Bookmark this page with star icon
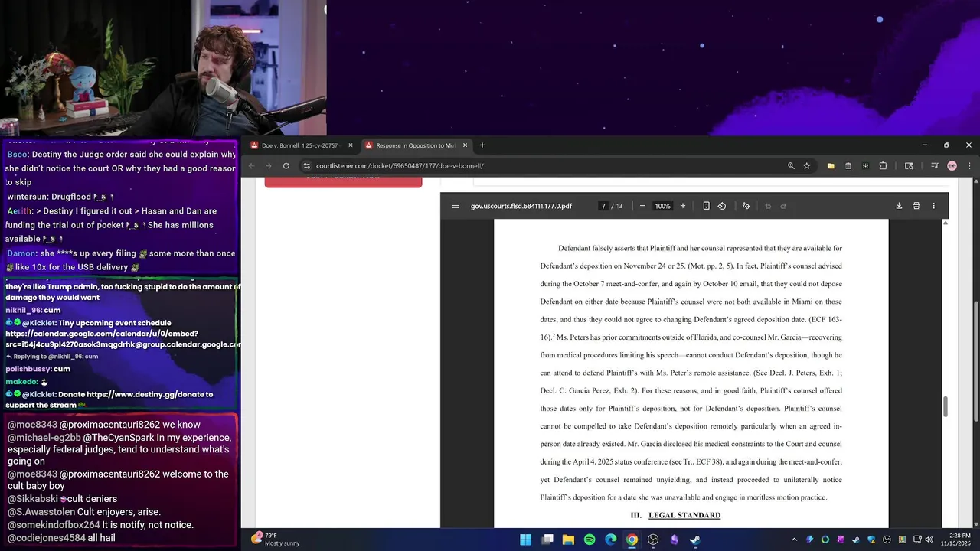The height and width of the screenshot is (551, 980). coord(807,165)
